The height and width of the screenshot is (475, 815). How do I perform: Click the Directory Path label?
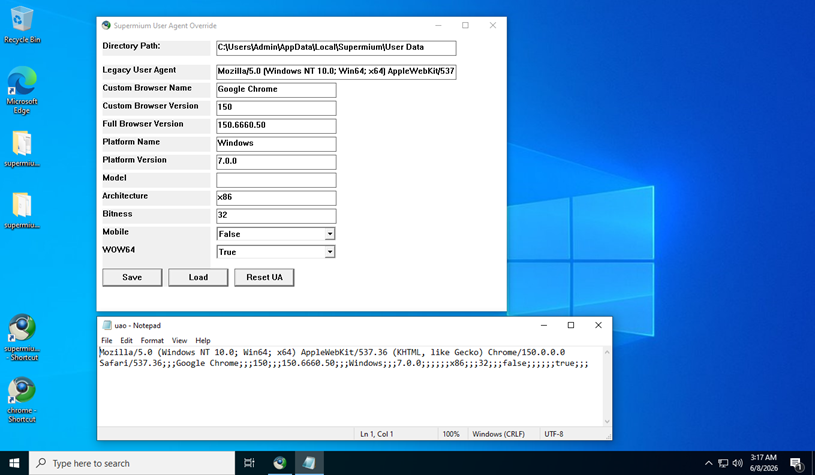pos(131,46)
